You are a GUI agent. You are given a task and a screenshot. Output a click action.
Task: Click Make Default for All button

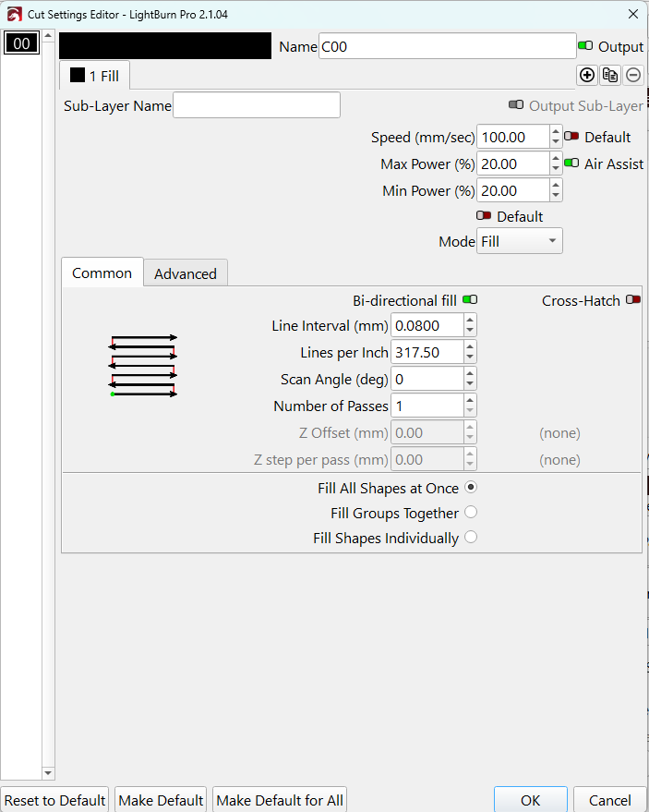pos(280,800)
